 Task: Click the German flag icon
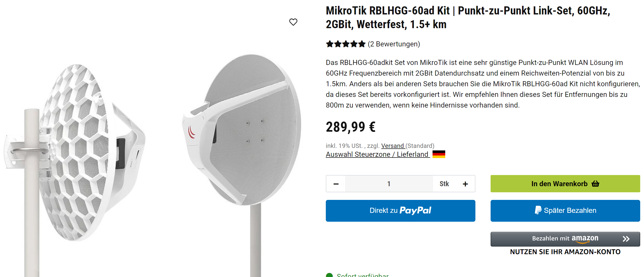click(439, 154)
